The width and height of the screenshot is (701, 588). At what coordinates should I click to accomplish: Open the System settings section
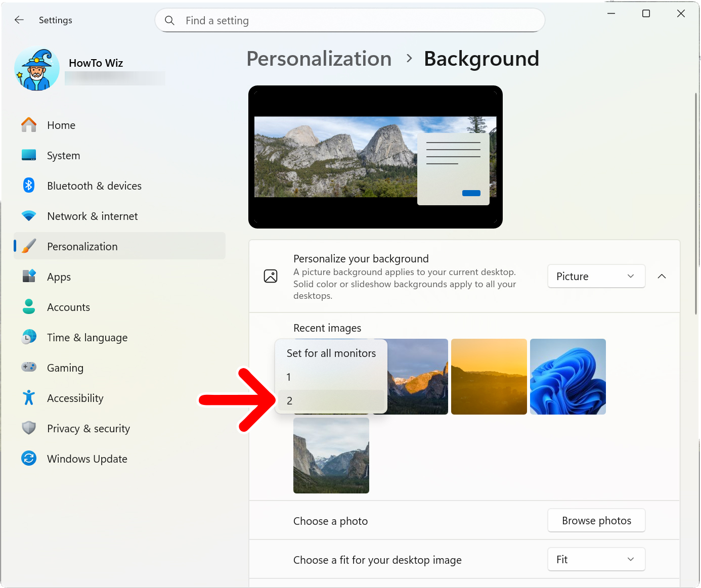[x=63, y=155]
